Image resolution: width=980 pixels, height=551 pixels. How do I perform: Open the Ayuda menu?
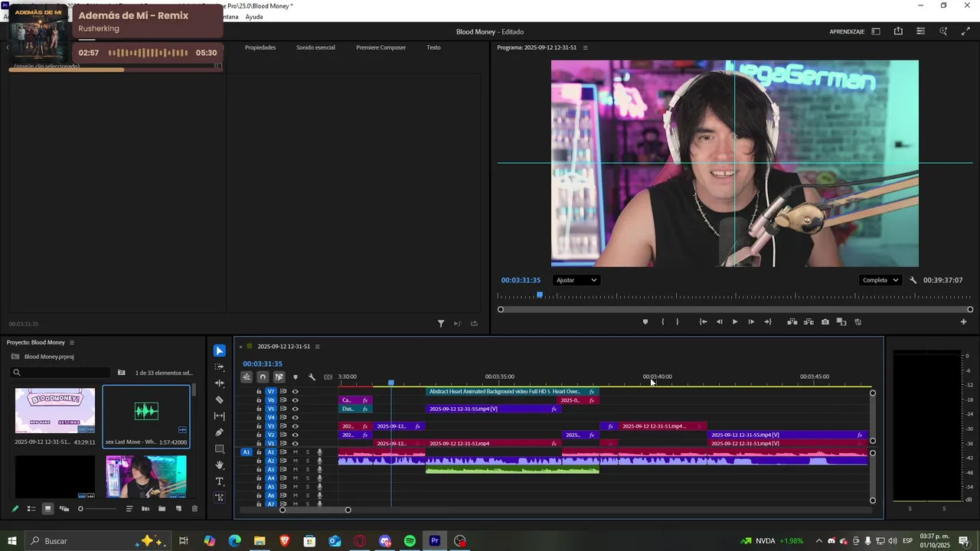pos(254,17)
